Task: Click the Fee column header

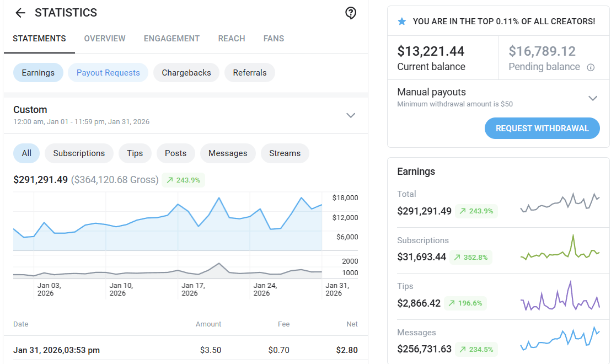Action: [x=283, y=324]
